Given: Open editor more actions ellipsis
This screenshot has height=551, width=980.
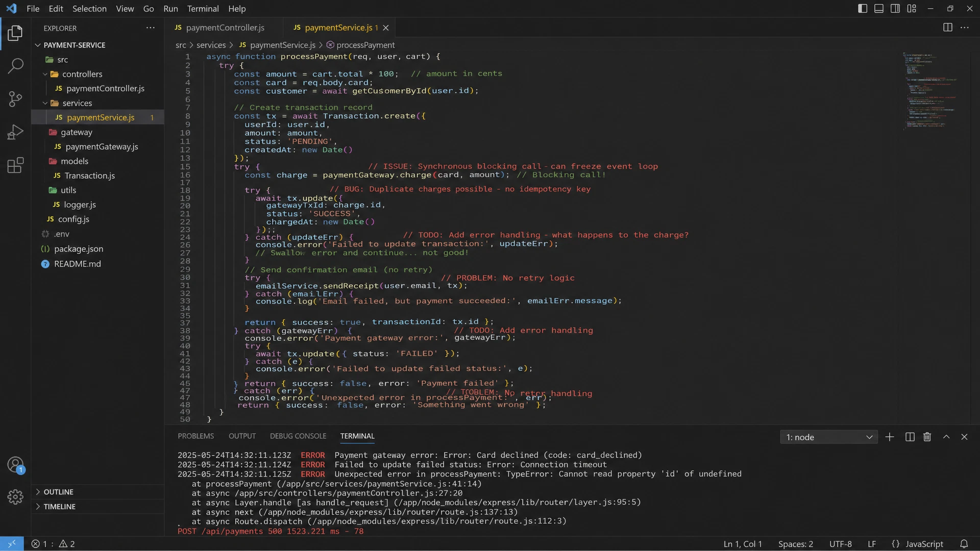Looking at the screenshot, I should 964,28.
